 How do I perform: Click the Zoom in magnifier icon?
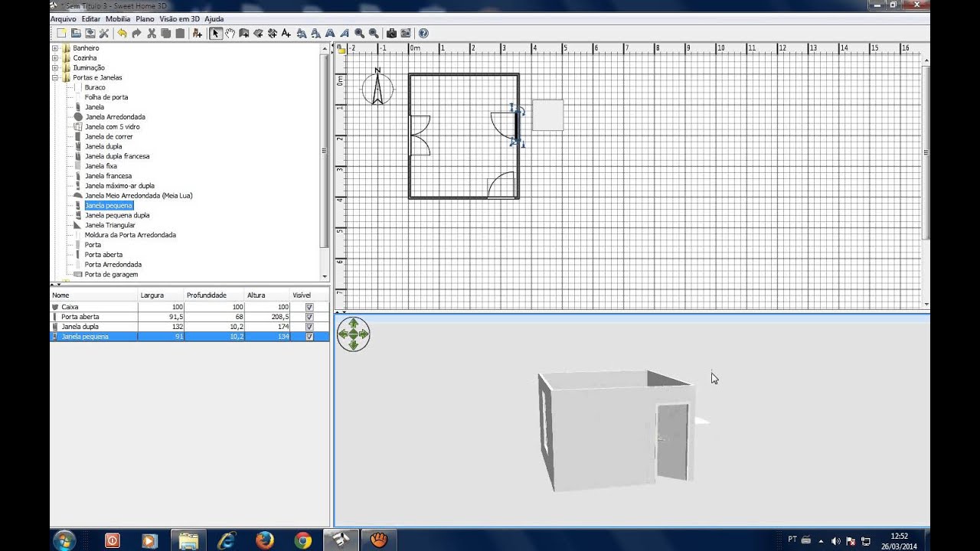[359, 34]
